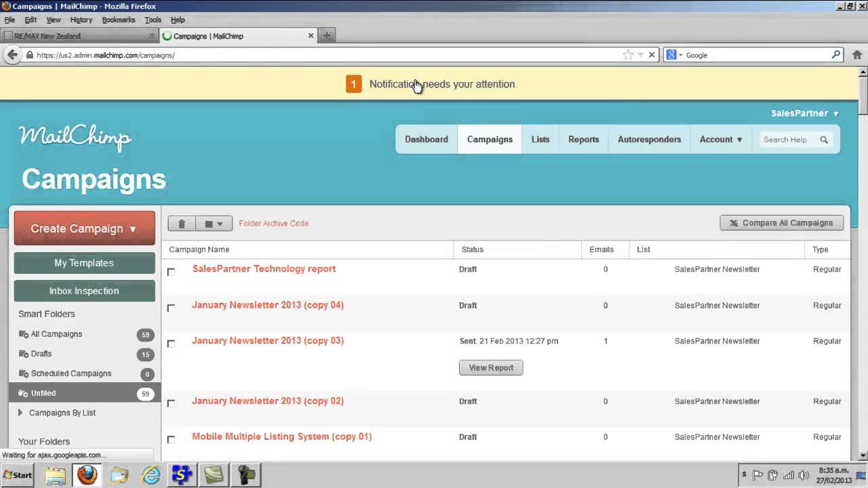
Task: Open the Google search engine selector dropdown
Action: (x=675, y=55)
